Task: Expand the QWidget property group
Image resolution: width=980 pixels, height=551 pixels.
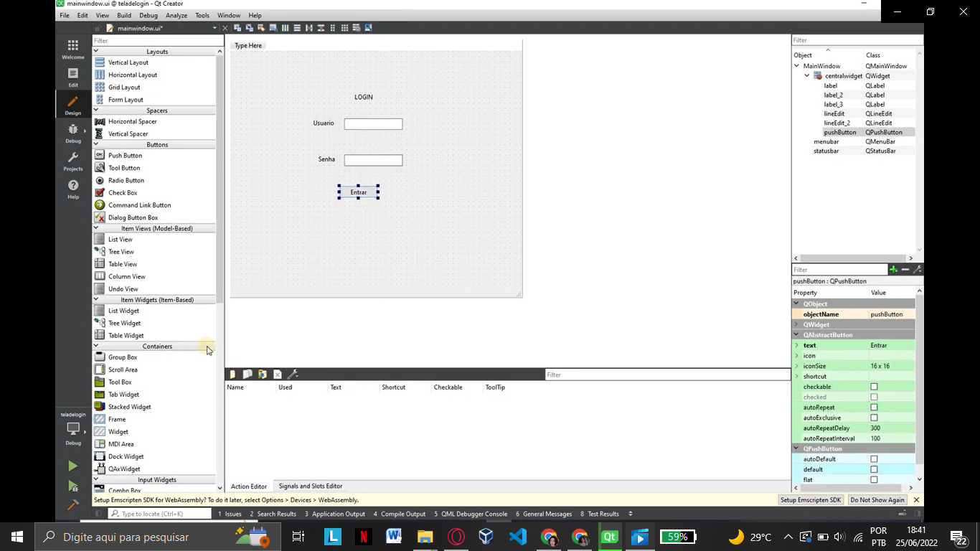Action: point(796,325)
